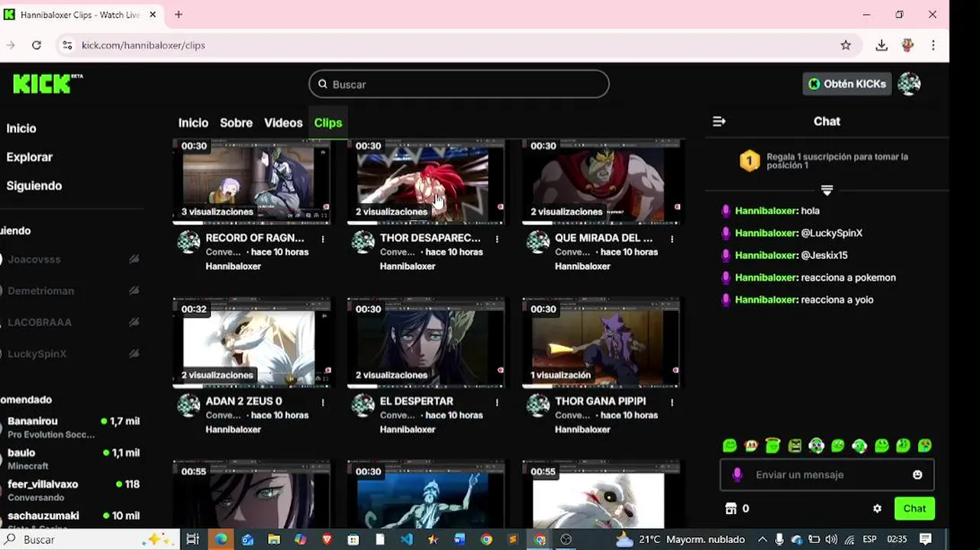Open File Explorer from the taskbar
980x550 pixels.
[274, 539]
